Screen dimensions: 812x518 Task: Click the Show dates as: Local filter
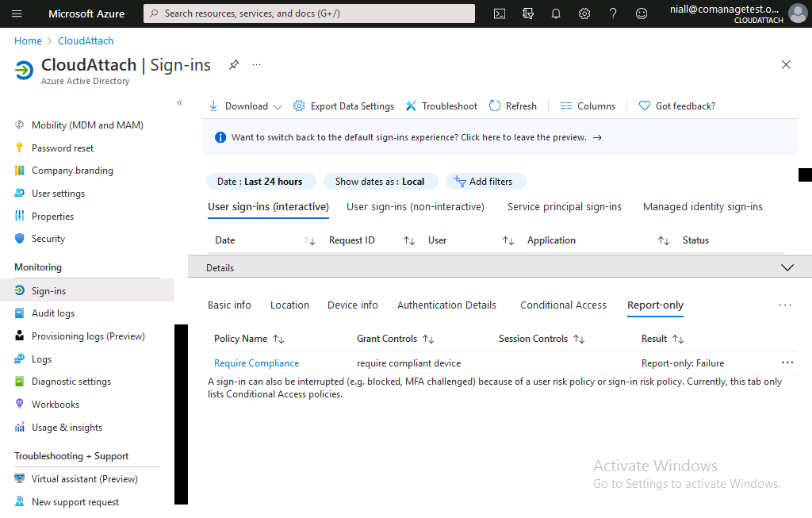point(380,182)
